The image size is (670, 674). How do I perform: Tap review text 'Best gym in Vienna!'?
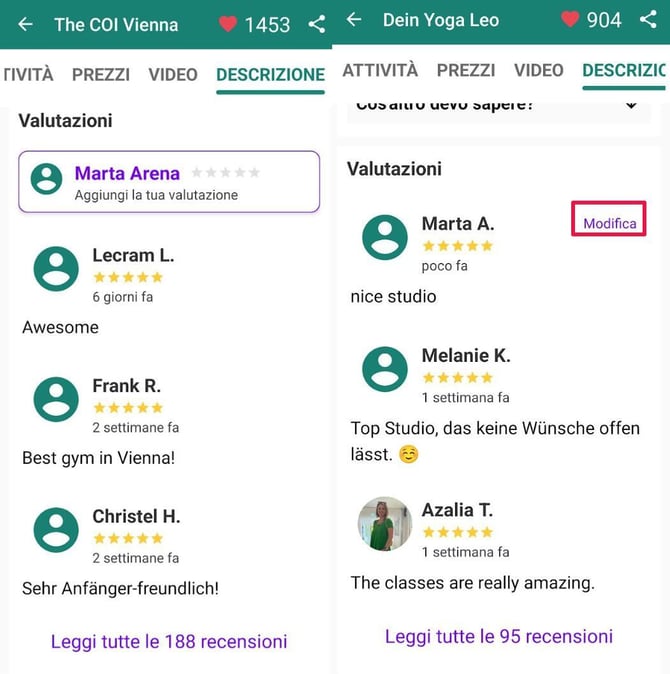(x=98, y=458)
